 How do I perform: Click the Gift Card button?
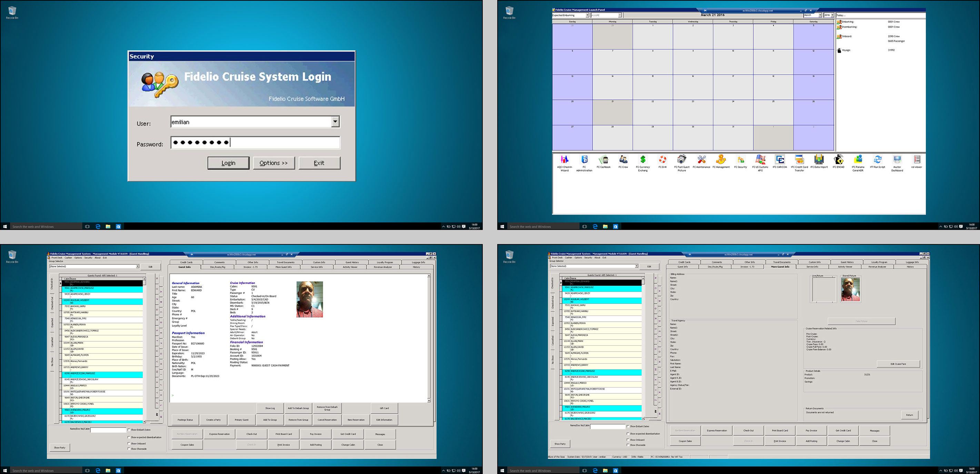coord(384,408)
